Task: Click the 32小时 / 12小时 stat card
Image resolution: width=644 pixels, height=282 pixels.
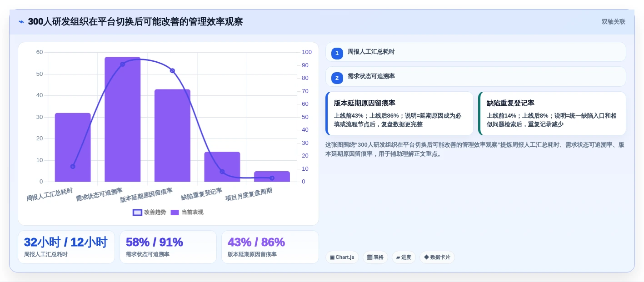Action: (66, 247)
